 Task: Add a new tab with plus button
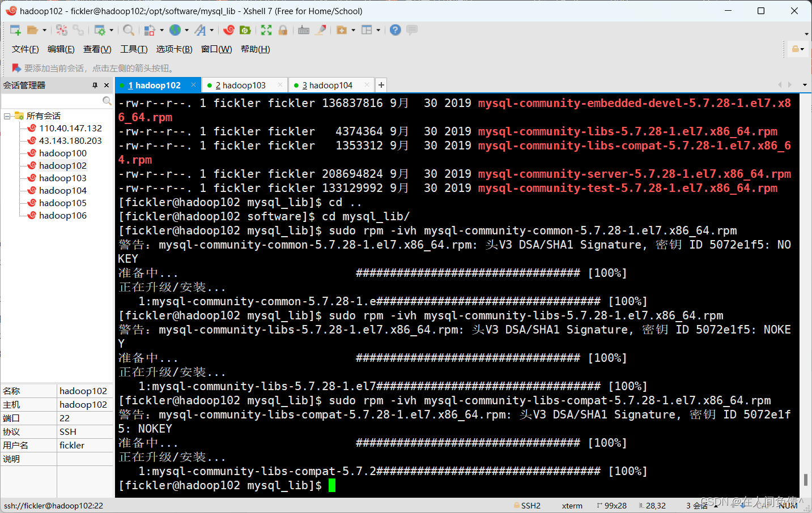[x=381, y=85]
